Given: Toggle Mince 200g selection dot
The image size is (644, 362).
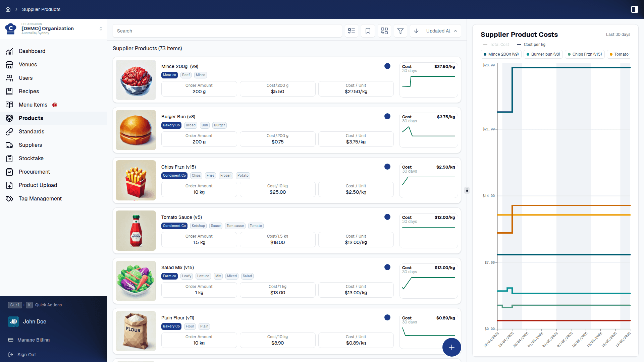Looking at the screenshot, I should 387,66.
